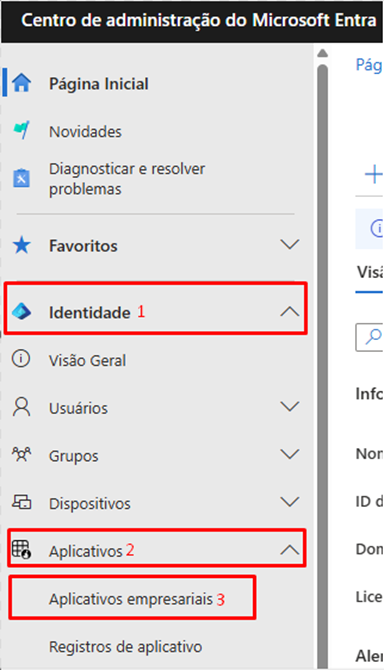Screen dimensions: 384x670
Task: Click the Novidades flag icon
Action: (21, 130)
